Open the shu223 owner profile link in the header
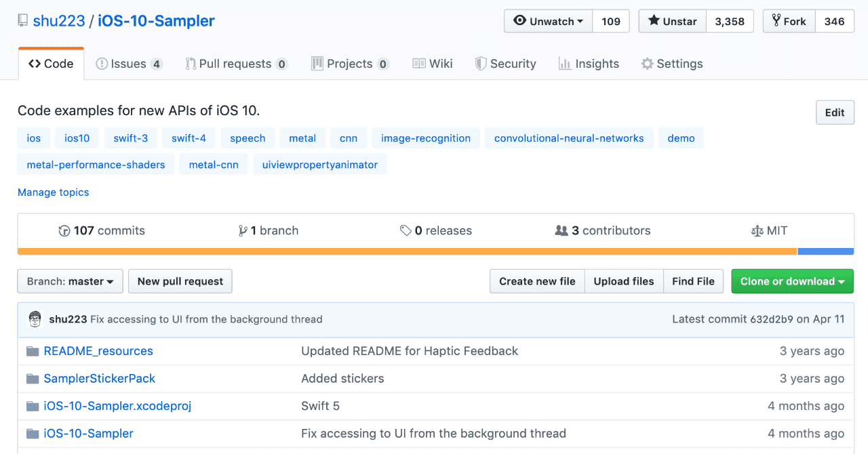This screenshot has width=868, height=454. pyautogui.click(x=59, y=21)
